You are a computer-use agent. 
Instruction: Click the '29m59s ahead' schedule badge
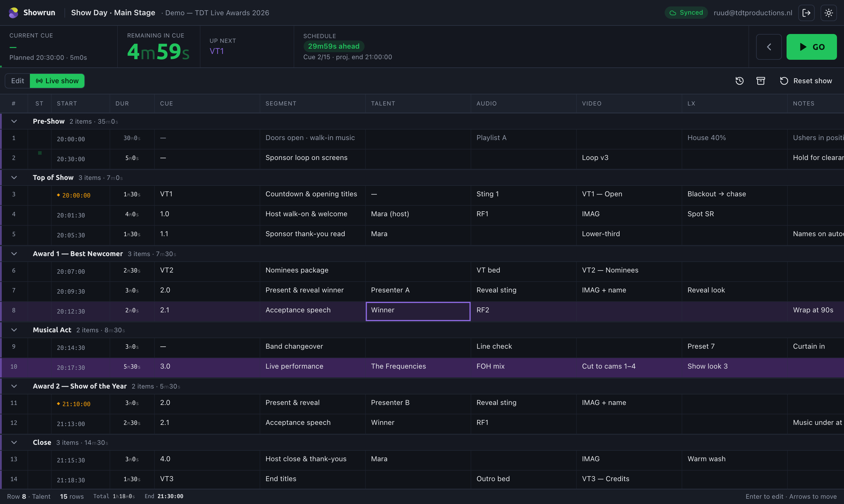tap(333, 46)
